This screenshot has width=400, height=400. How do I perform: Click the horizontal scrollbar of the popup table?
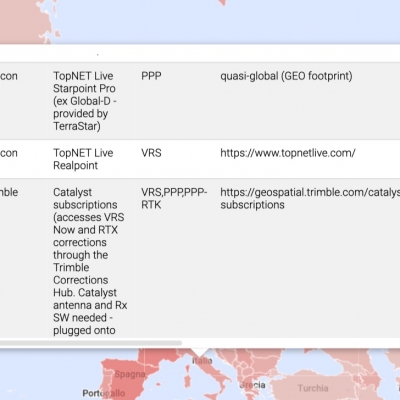click(x=91, y=343)
